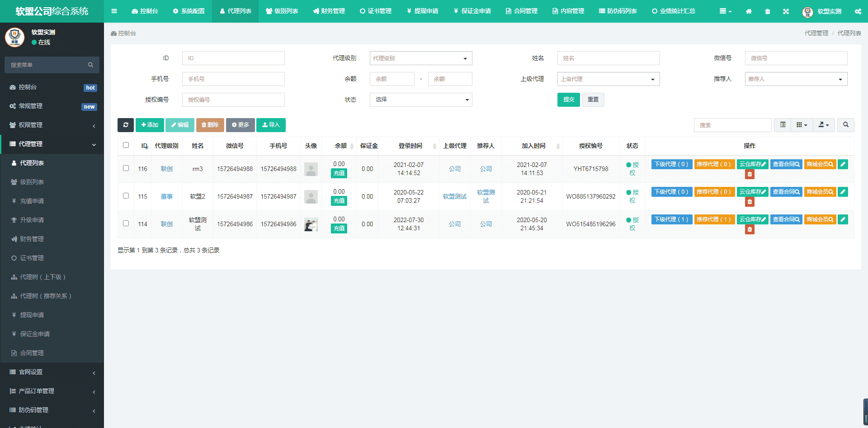Viewport: 868px width, 428px height.
Task: Open the 代理级别 dropdown filter
Action: point(420,58)
